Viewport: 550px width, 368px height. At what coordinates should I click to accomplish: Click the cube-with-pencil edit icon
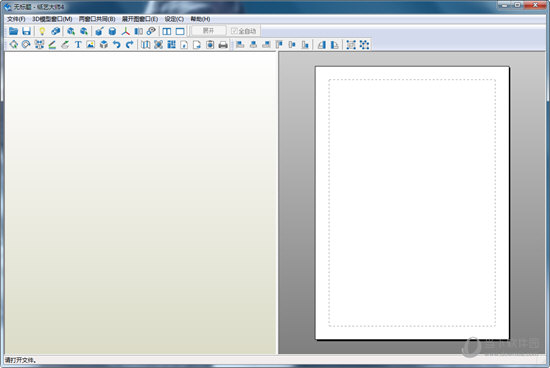[x=99, y=31]
